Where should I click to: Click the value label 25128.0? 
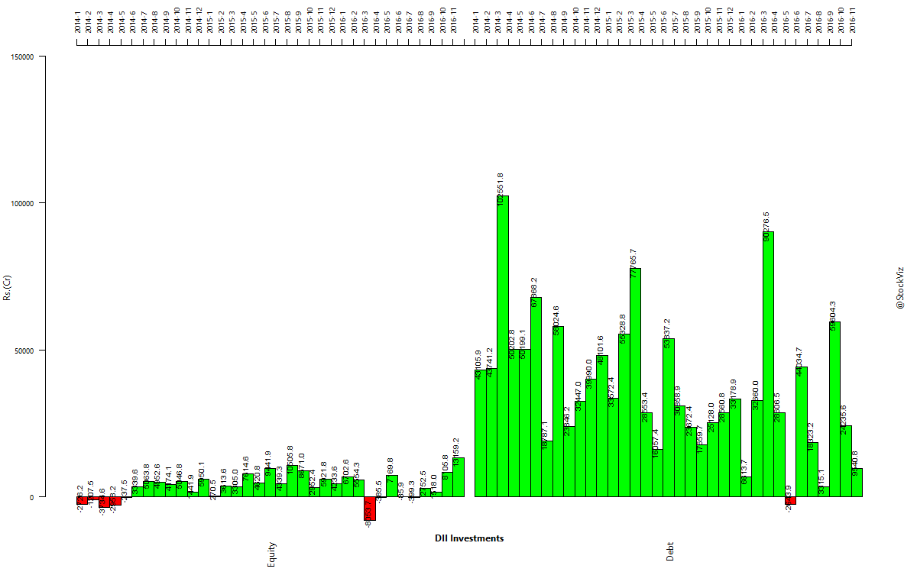coord(711,418)
